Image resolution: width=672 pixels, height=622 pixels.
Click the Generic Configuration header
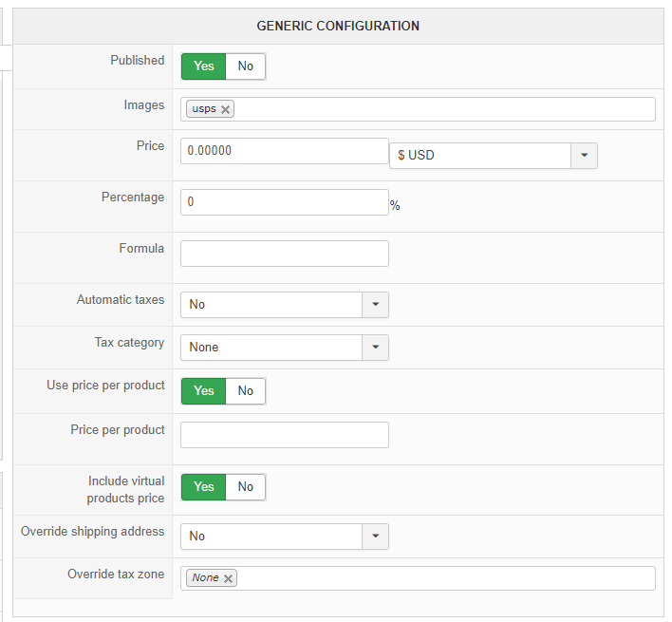[x=338, y=27]
